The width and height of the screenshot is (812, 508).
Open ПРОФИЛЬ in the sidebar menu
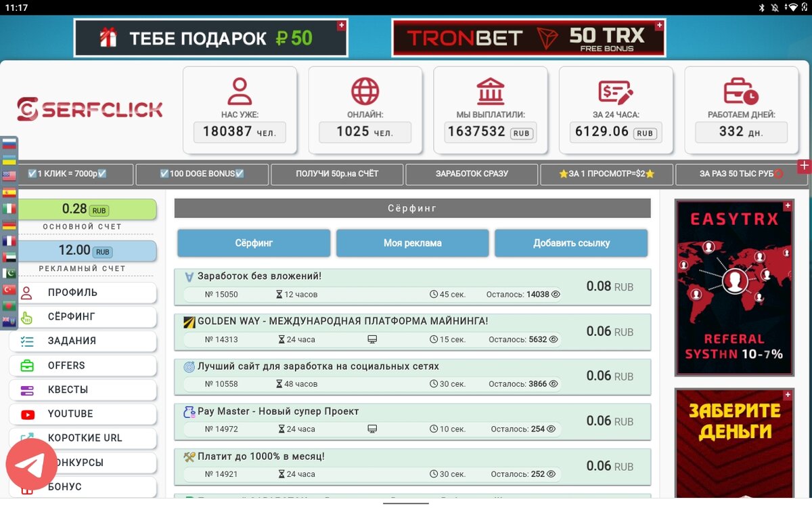click(83, 293)
